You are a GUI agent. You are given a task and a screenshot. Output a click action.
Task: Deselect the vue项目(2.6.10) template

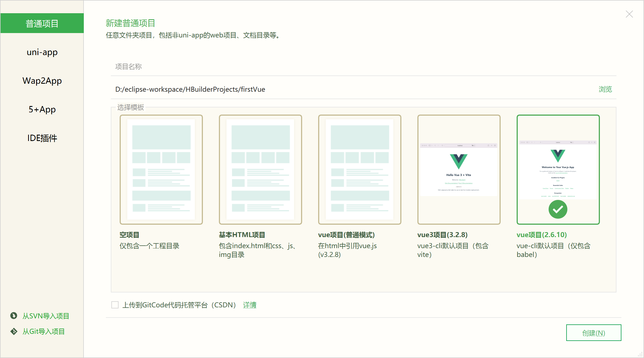(x=558, y=169)
